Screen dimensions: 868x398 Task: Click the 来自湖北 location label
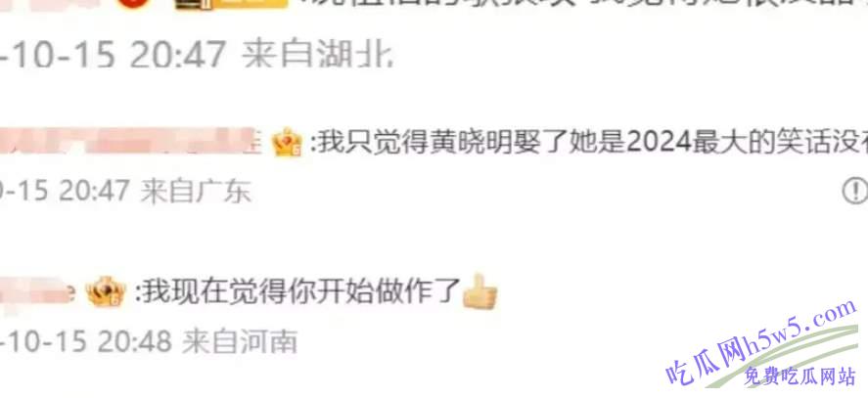[x=318, y=54]
